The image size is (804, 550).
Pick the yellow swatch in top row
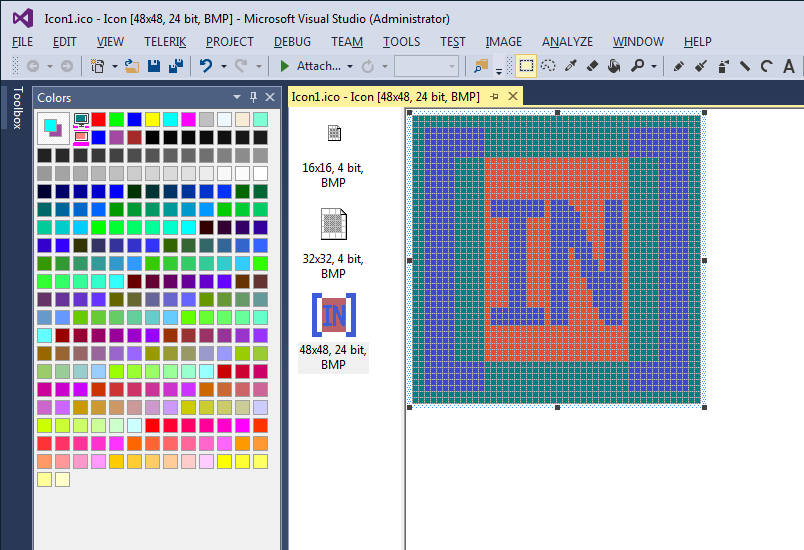click(x=152, y=119)
